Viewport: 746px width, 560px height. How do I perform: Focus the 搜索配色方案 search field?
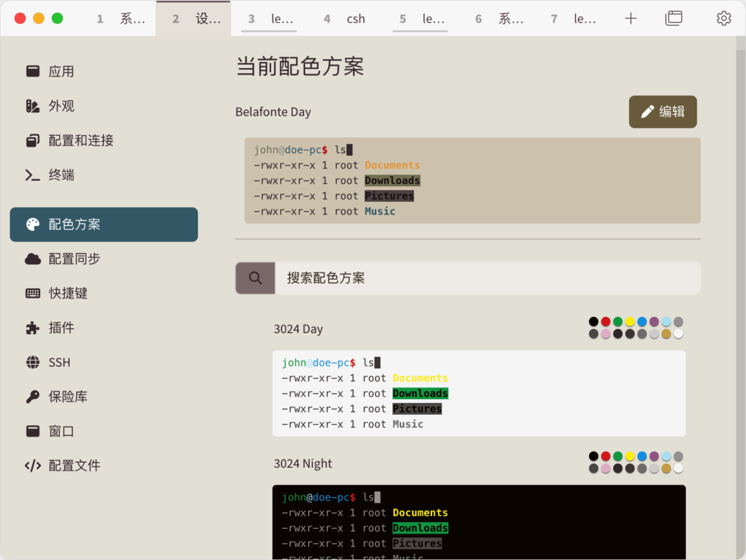(x=488, y=278)
